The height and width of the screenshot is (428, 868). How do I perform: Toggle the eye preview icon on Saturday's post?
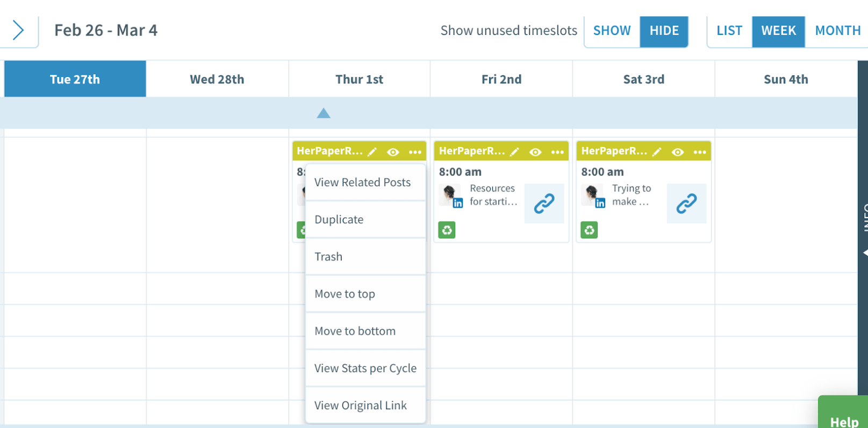pos(678,152)
